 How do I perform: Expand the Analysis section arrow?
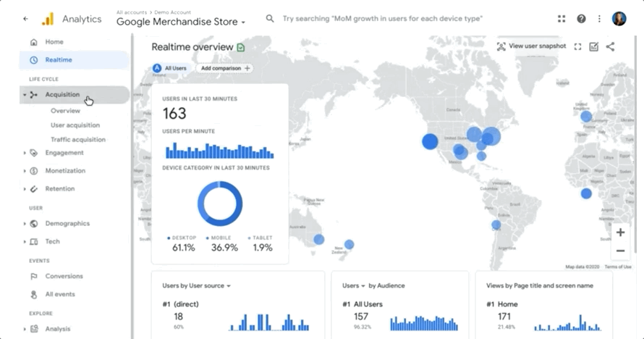(25, 329)
